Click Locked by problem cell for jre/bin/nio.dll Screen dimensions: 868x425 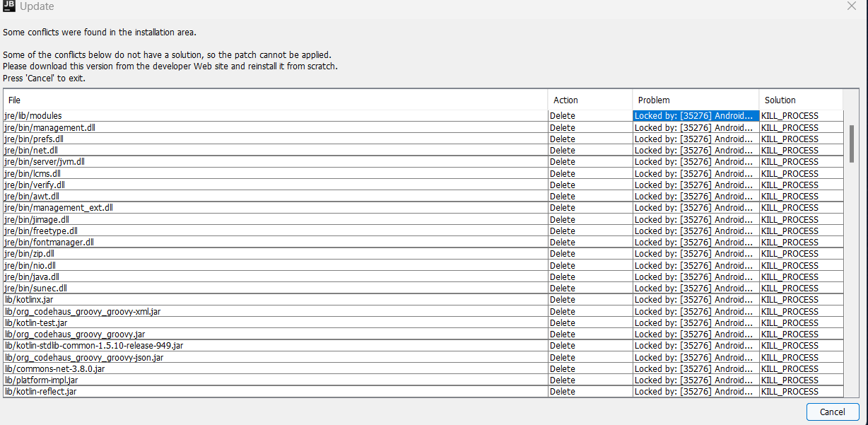point(696,265)
